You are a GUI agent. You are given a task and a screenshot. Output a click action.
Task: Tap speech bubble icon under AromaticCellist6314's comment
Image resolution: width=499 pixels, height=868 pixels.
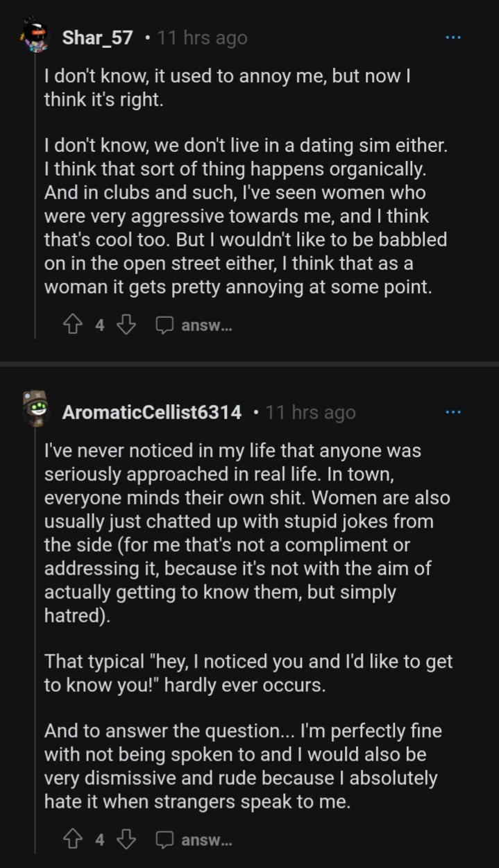[164, 840]
